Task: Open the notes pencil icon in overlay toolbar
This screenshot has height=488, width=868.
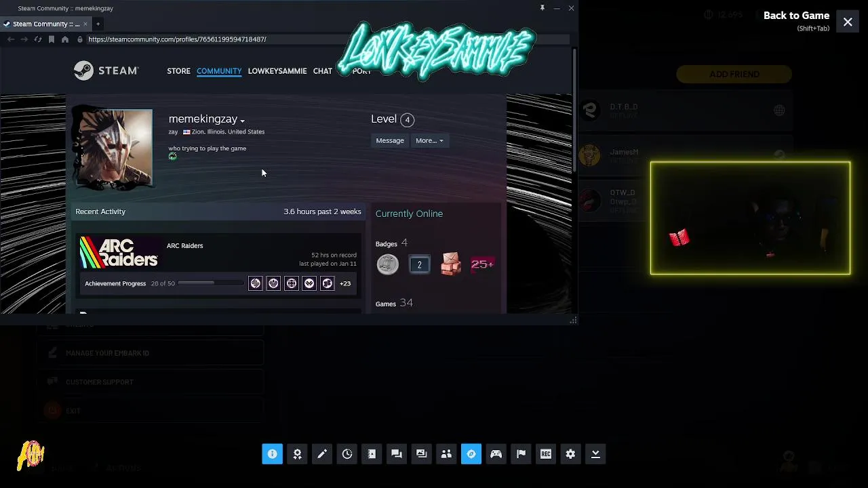Action: click(322, 454)
